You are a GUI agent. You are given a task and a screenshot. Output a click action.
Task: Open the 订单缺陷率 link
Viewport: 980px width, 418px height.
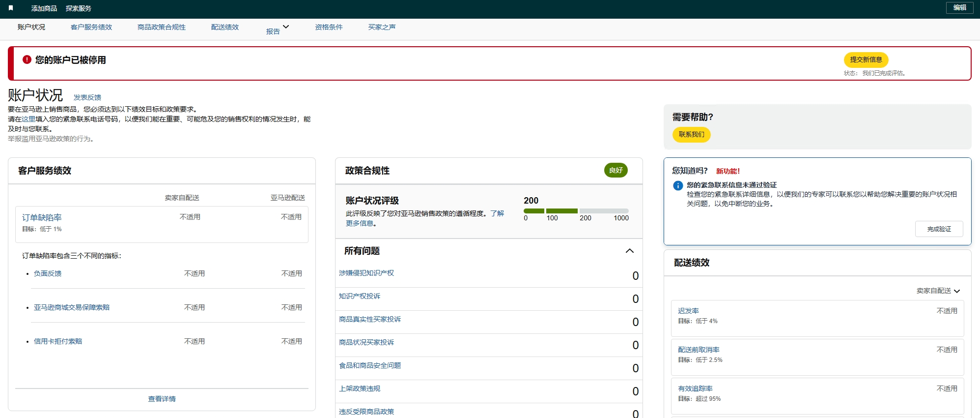pos(42,217)
